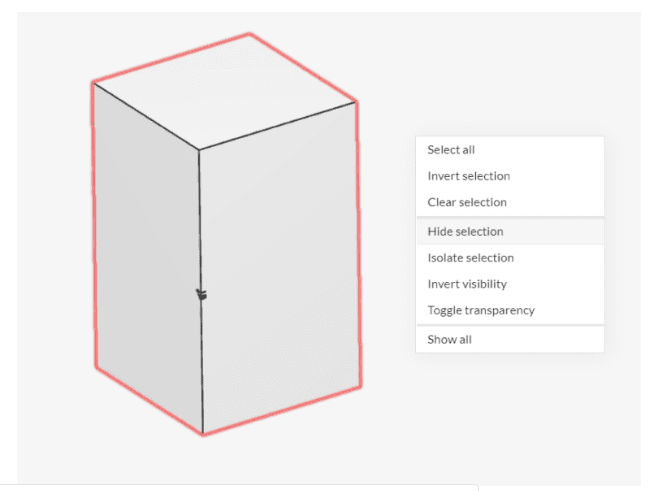The width and height of the screenshot is (658, 491).
Task: Hide selection via the context menu
Action: pos(465,231)
